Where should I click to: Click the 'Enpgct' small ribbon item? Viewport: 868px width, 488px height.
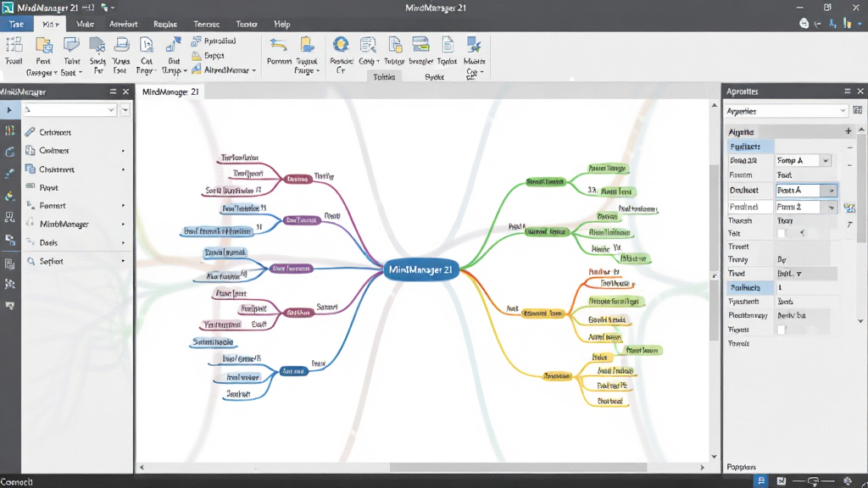(209, 55)
